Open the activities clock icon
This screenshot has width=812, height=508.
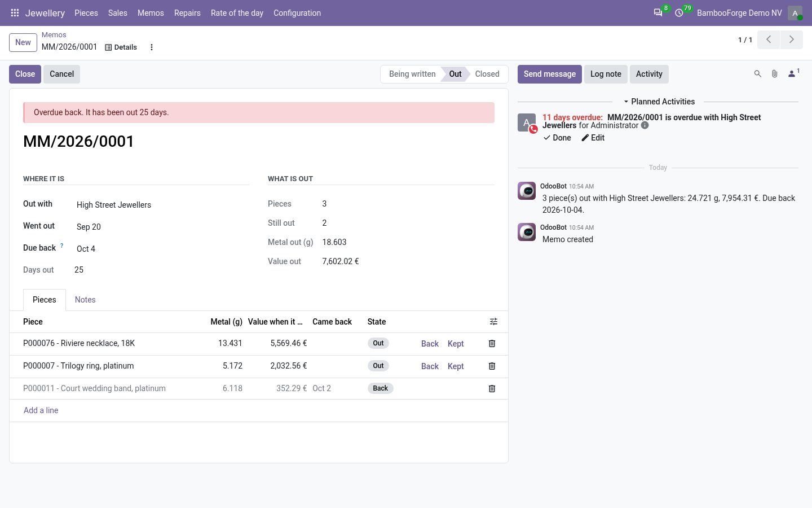679,12
